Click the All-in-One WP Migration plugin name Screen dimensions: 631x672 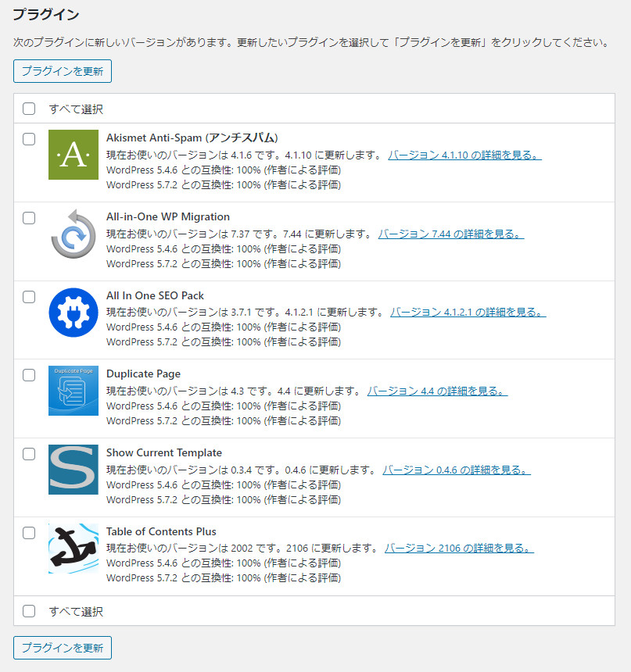168,217
